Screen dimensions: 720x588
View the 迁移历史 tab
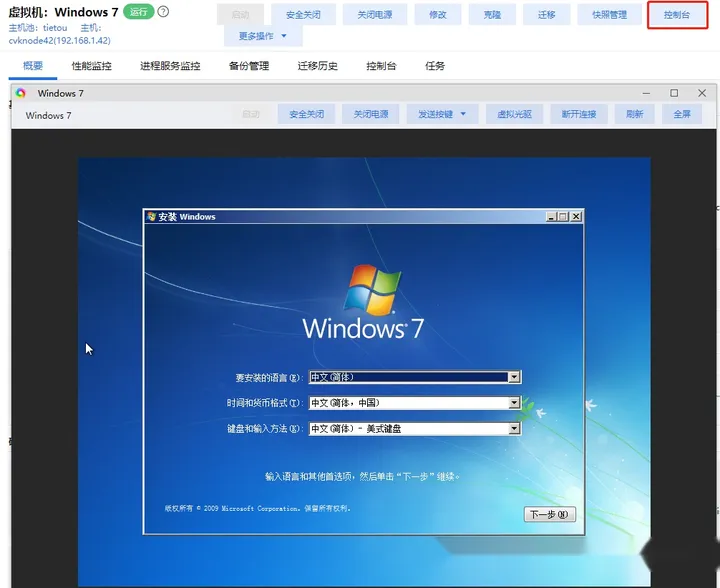coord(318,66)
